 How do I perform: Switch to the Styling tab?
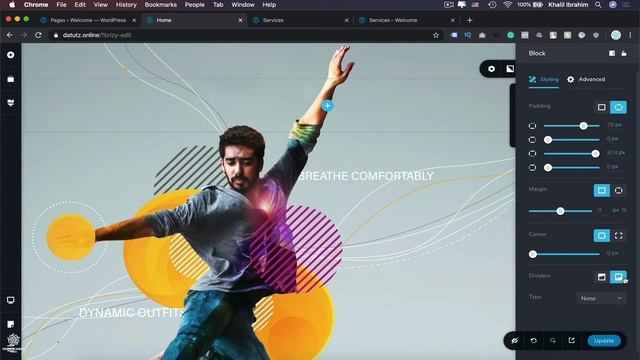[544, 79]
